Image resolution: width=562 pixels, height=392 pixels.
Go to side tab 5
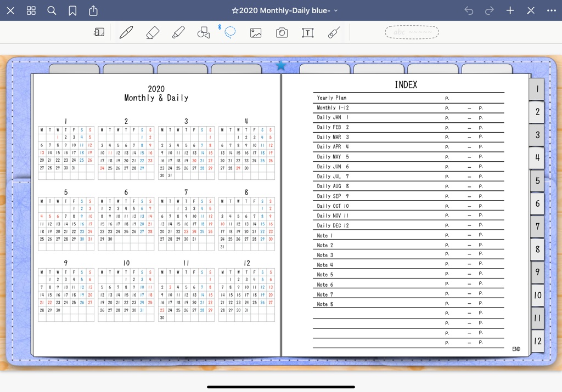pyautogui.click(x=537, y=180)
